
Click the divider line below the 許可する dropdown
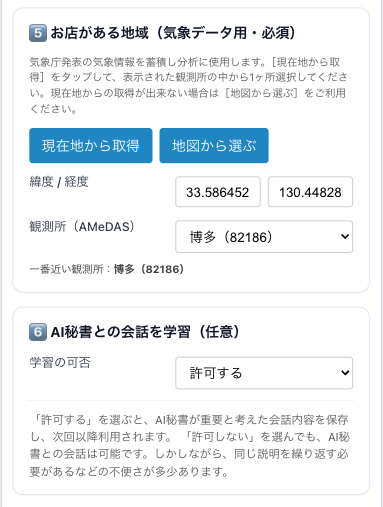191,401
